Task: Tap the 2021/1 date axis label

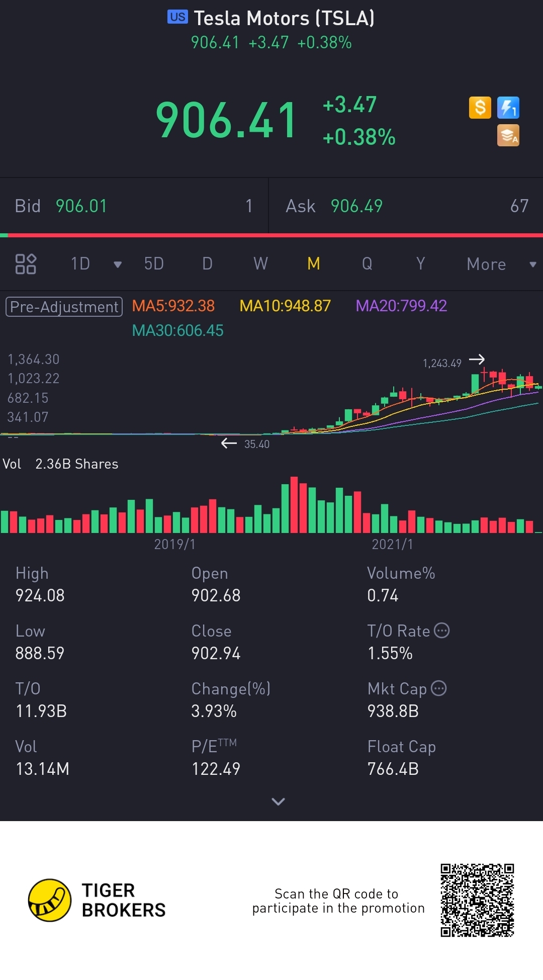Action: [392, 544]
